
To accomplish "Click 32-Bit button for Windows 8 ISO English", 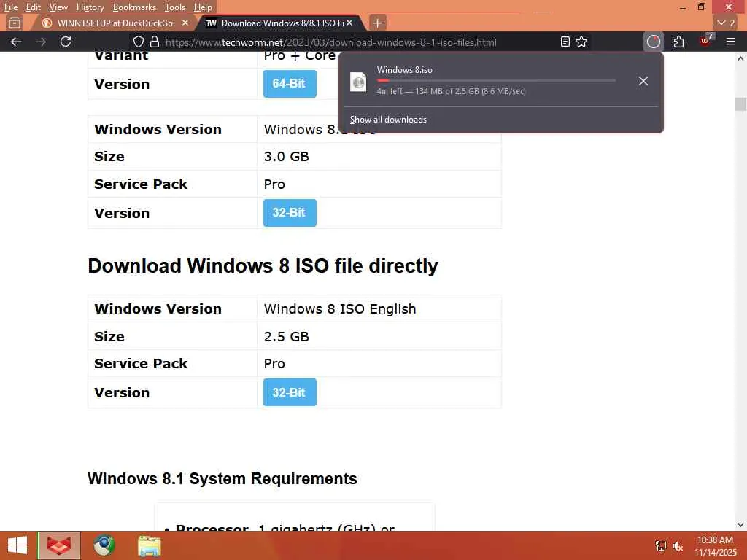I will [290, 392].
